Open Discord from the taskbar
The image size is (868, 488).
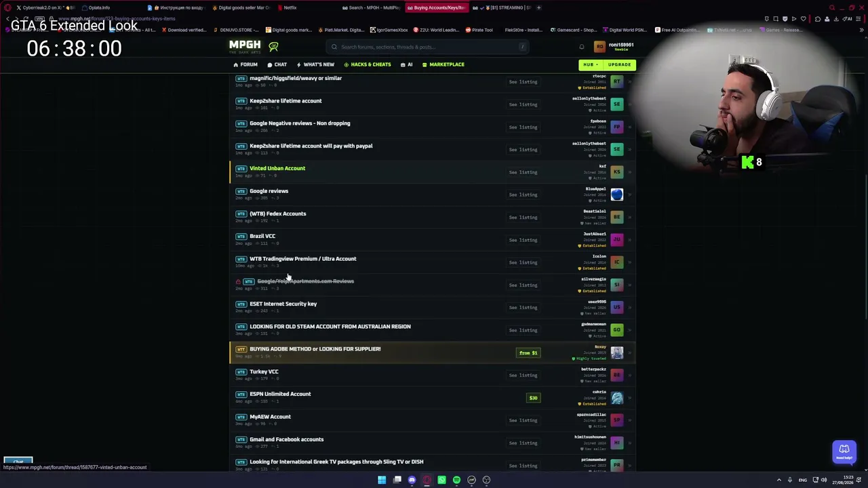(412, 480)
